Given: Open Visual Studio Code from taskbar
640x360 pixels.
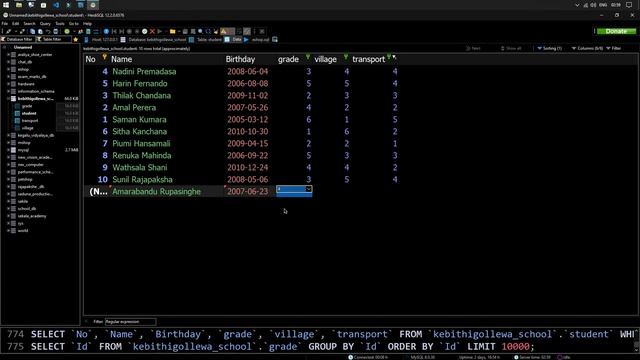Looking at the screenshot, I should tap(56, 5).
